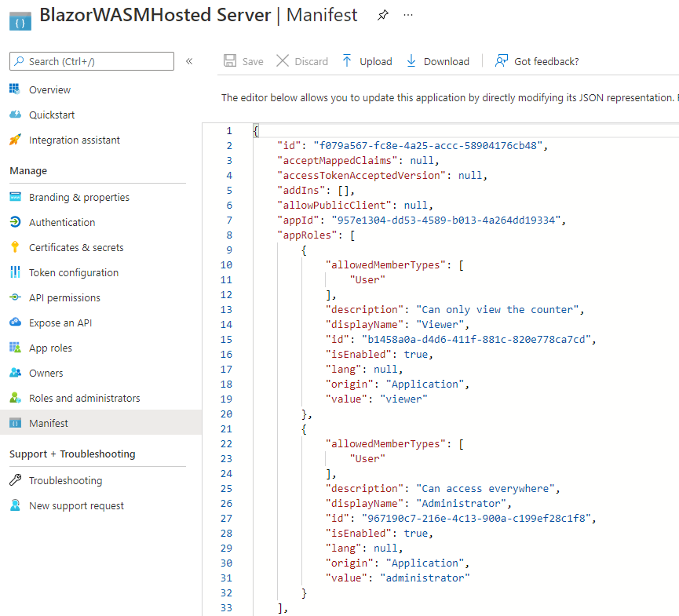Image resolution: width=679 pixels, height=616 pixels.
Task: Click the Discard X icon
Action: pos(283,61)
